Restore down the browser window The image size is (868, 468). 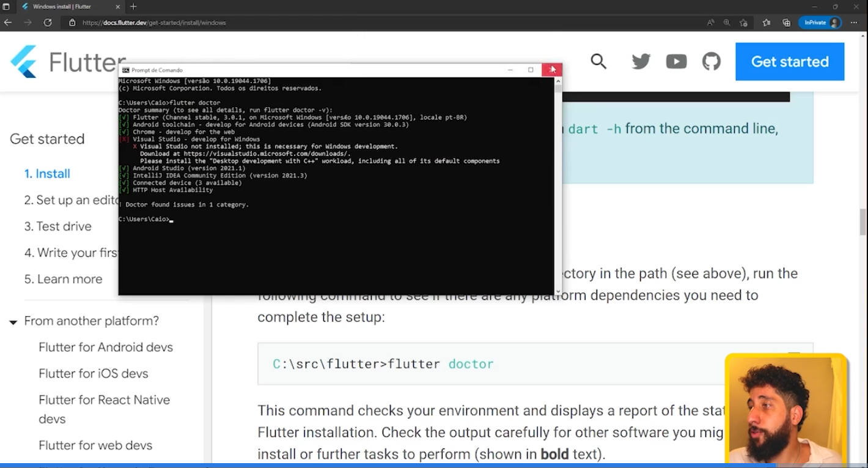click(x=835, y=7)
